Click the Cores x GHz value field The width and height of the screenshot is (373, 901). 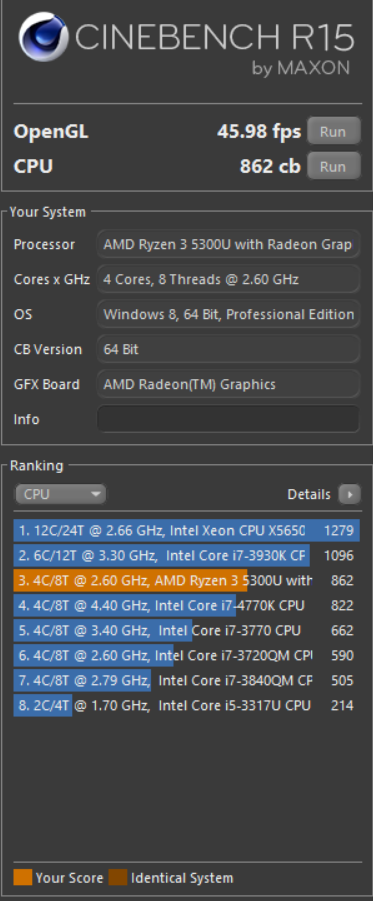point(228,280)
